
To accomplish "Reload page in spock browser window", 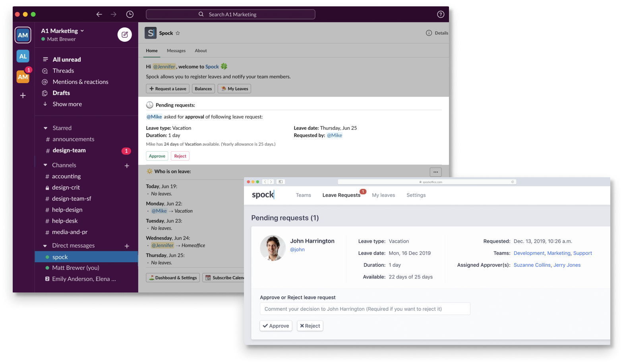I will [513, 182].
